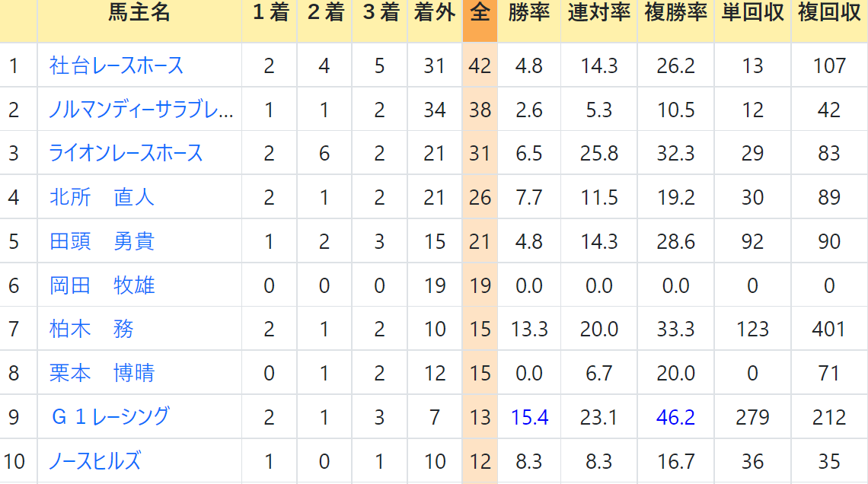Sort by the 着外 column header
This screenshot has height=484, width=868.
(435, 12)
